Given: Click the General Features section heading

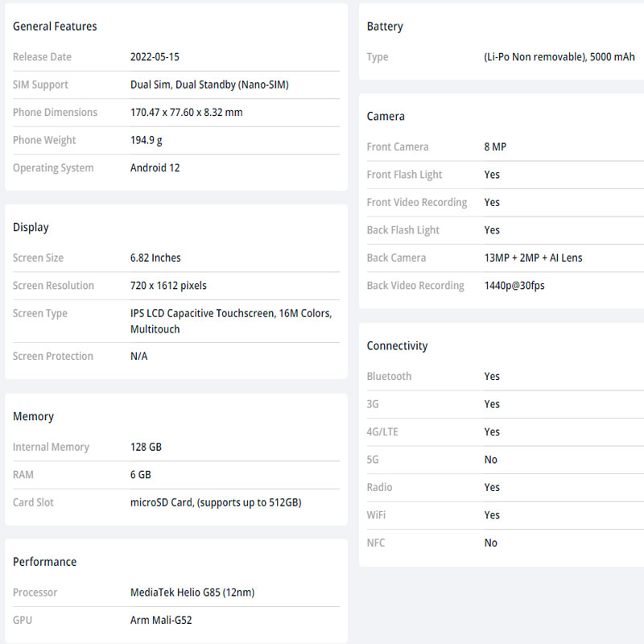Looking at the screenshot, I should click(x=55, y=27).
